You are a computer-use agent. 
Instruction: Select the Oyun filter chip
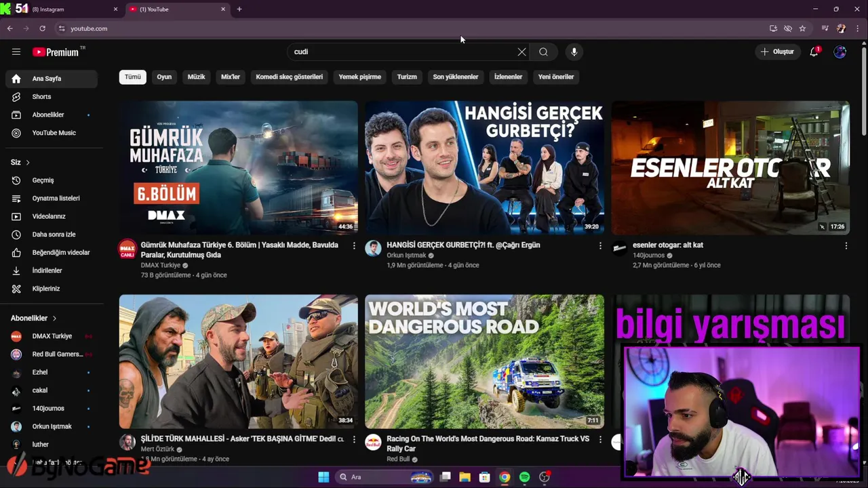pyautogui.click(x=164, y=77)
